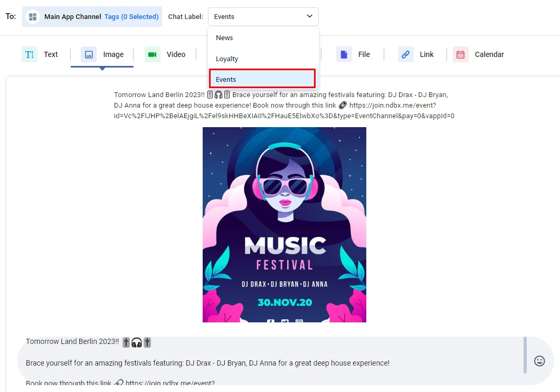The image size is (560, 392).
Task: Switch to the Image tab label
Action: pyautogui.click(x=113, y=55)
